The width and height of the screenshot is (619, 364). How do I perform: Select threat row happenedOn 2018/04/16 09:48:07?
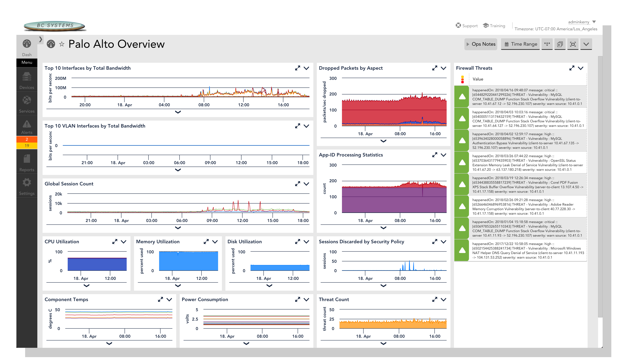(520, 97)
